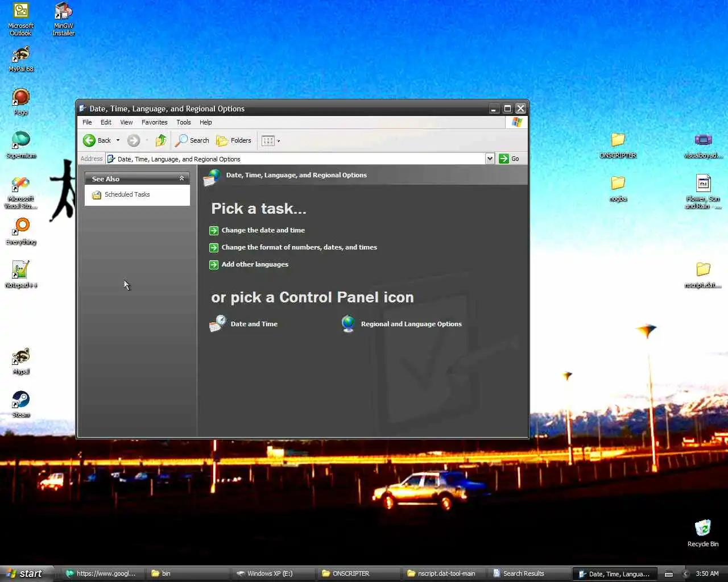Click the Forward arrow button

click(x=134, y=140)
